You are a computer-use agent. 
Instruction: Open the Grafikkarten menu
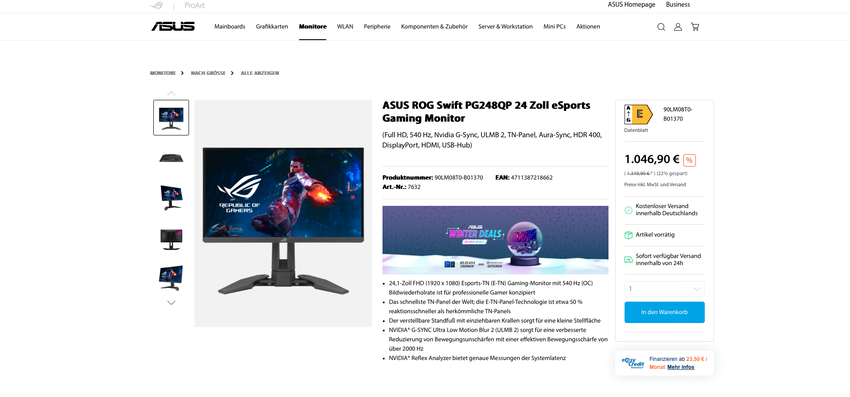pyautogui.click(x=272, y=27)
